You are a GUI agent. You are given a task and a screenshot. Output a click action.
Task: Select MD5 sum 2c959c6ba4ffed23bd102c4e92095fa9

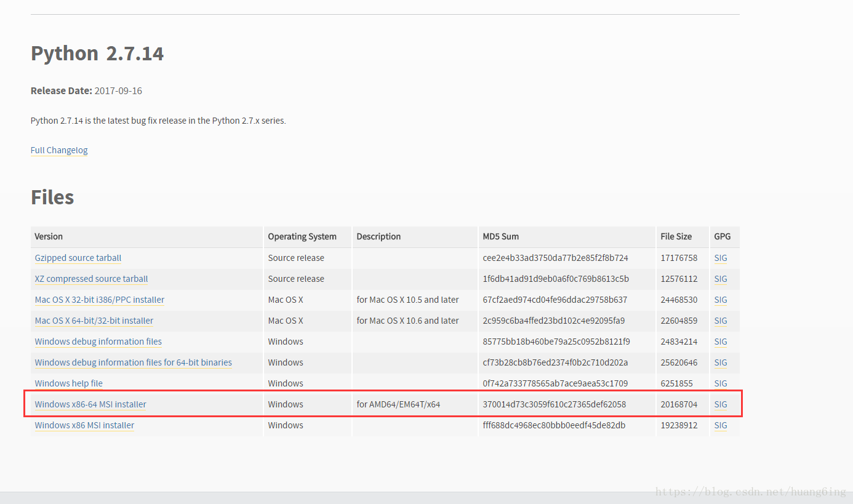pos(554,321)
